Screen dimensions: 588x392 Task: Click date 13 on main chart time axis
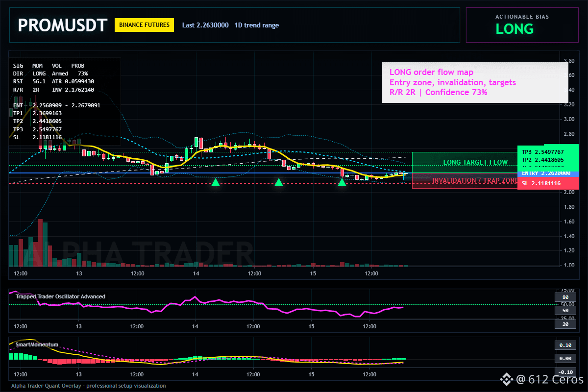78,273
